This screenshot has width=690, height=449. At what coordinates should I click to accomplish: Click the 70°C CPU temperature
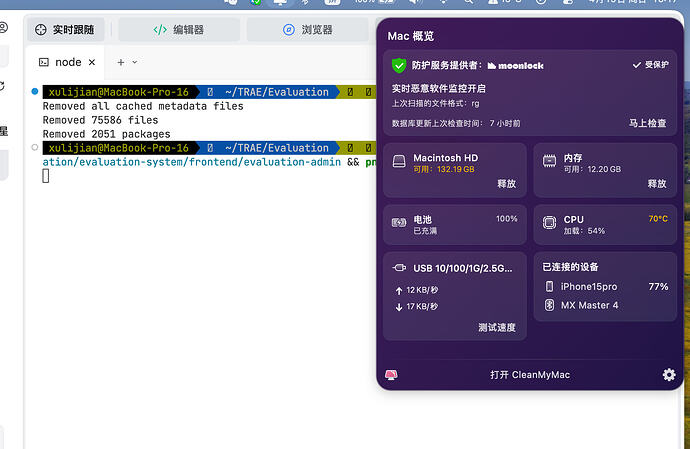click(658, 219)
